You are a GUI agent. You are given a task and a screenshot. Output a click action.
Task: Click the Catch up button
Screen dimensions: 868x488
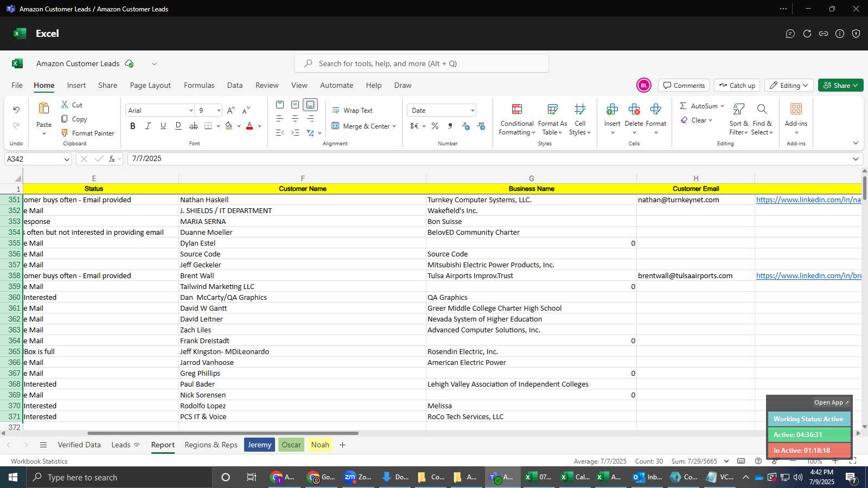pyautogui.click(x=737, y=85)
